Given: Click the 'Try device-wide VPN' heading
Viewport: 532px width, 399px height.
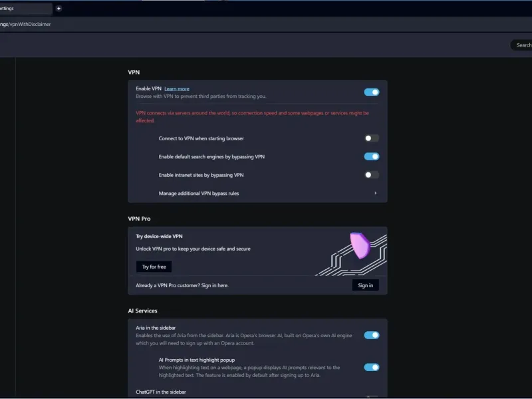Looking at the screenshot, I should tap(159, 237).
